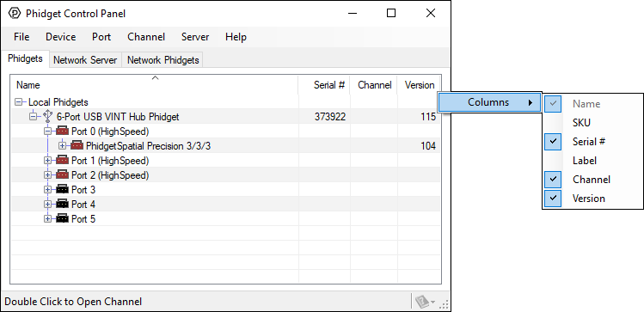The width and height of the screenshot is (644, 312).
Task: Click the black port icon for Port 5
Action: (x=62, y=219)
